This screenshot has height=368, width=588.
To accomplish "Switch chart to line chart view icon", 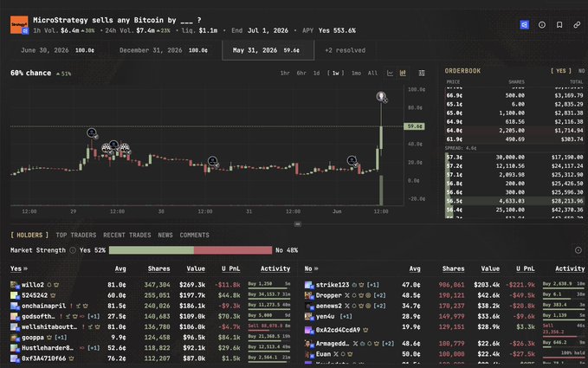I will pos(390,73).
